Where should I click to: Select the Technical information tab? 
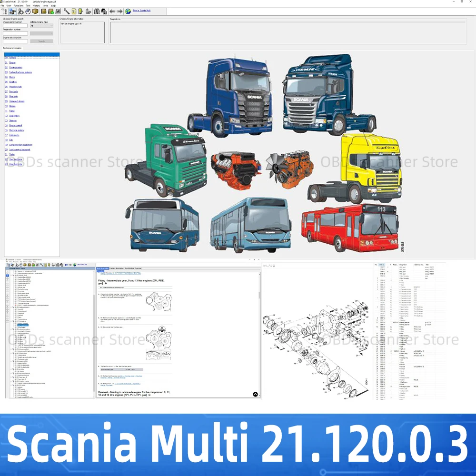pyautogui.click(x=12, y=48)
